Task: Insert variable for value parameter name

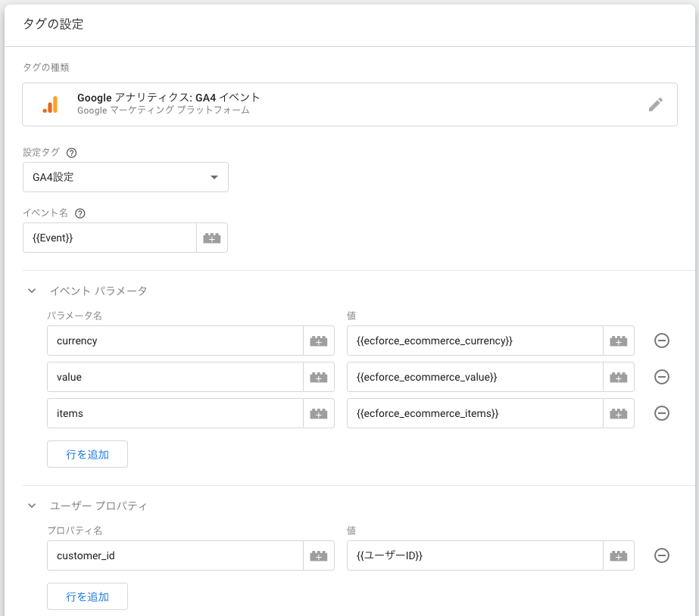Action: click(319, 378)
